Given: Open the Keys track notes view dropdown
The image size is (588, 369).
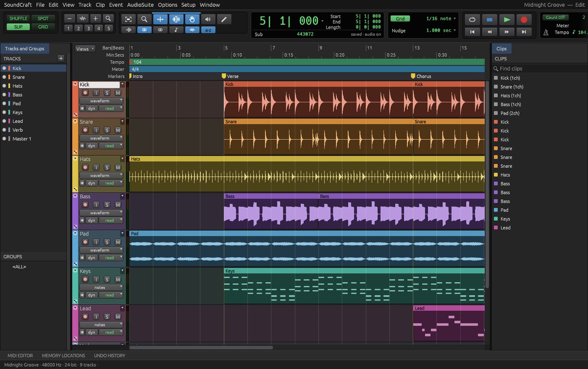Looking at the screenshot, I should tap(102, 287).
